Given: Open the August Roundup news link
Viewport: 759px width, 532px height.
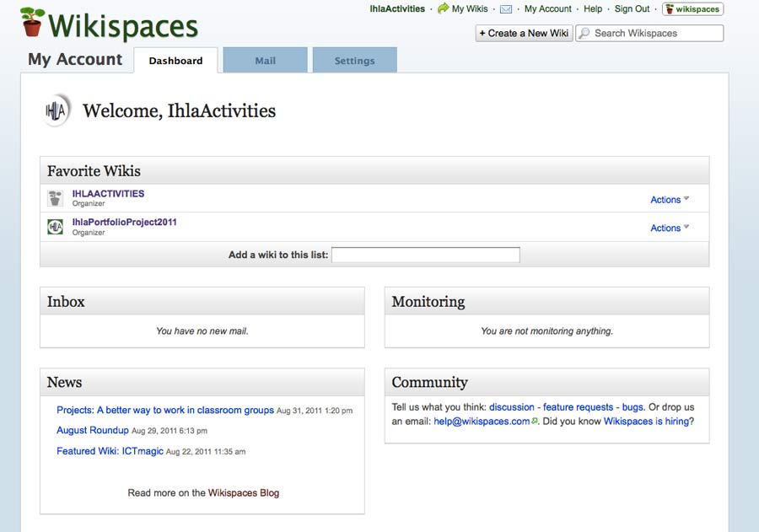Looking at the screenshot, I should 93,431.
